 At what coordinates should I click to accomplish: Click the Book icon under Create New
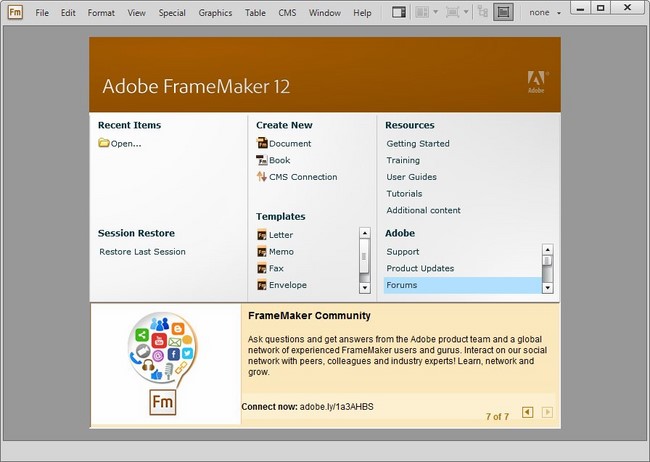point(262,160)
